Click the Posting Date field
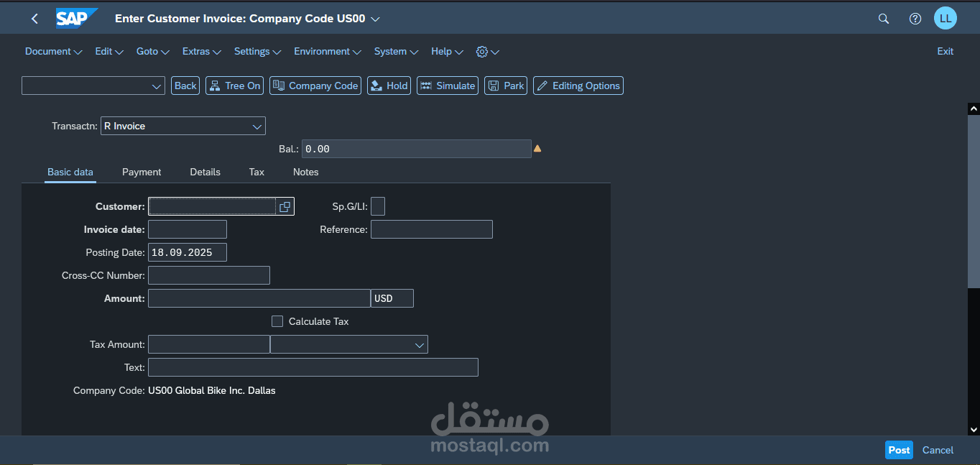This screenshot has height=465, width=980. (188, 253)
